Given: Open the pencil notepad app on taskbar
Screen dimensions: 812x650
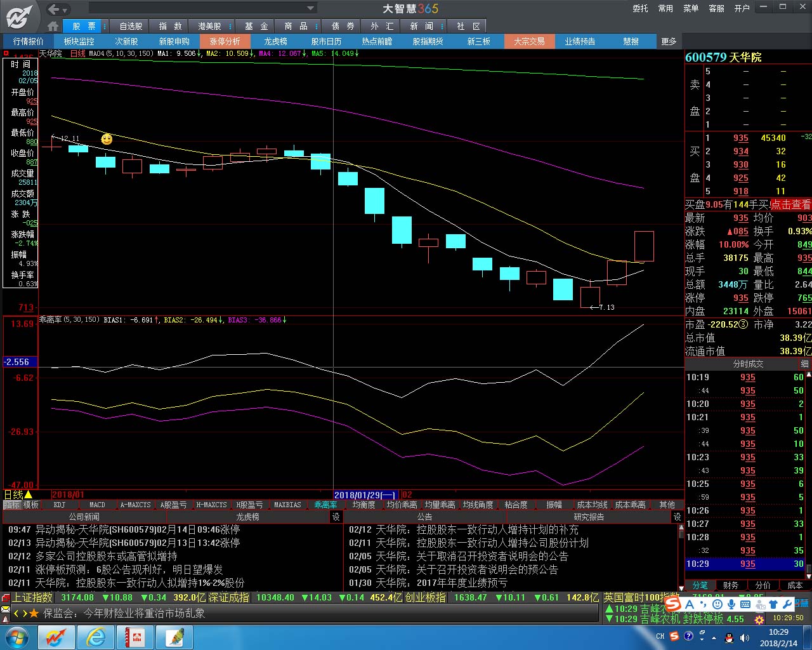Looking at the screenshot, I should 174,637.
